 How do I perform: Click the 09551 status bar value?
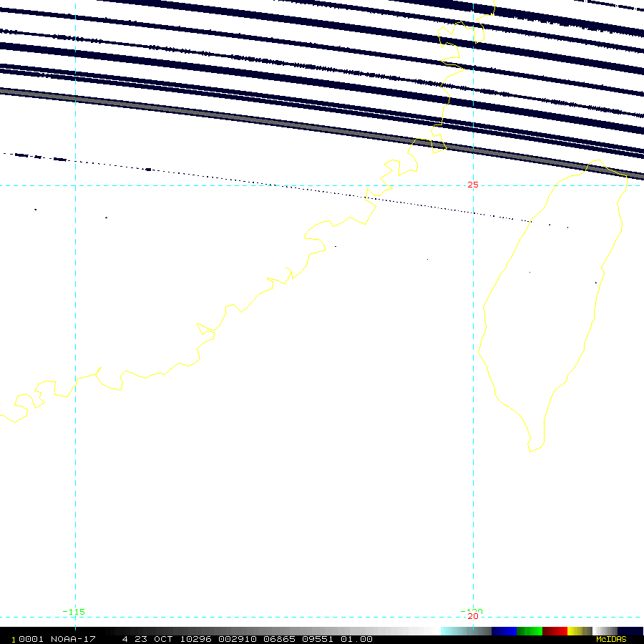(x=318, y=639)
